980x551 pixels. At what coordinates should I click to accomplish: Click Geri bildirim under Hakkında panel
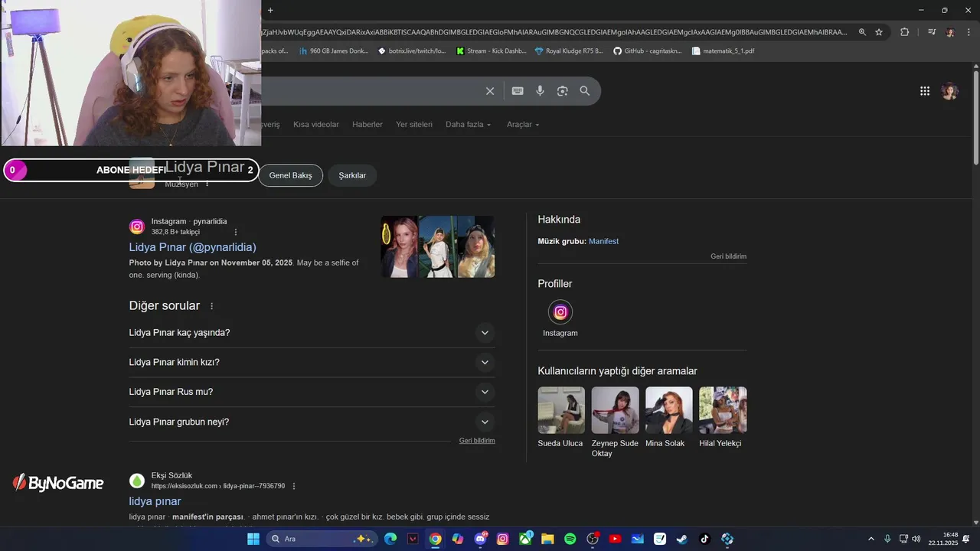pos(728,256)
